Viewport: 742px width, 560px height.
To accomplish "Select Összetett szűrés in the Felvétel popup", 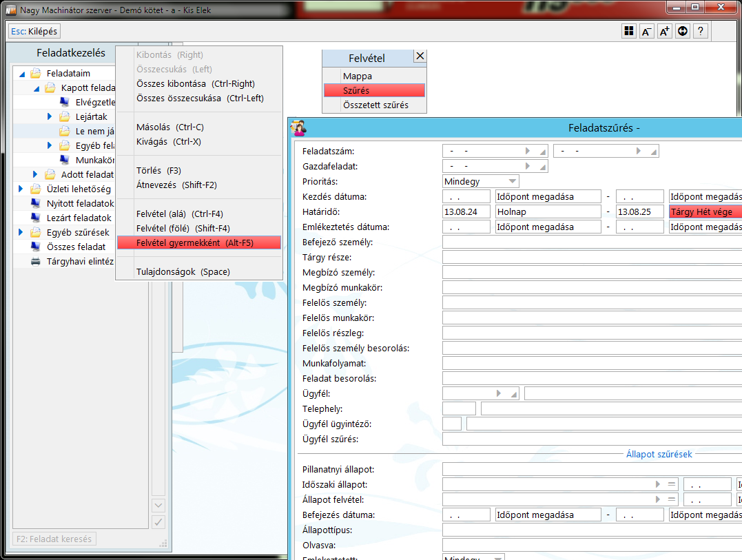I will coord(375,105).
